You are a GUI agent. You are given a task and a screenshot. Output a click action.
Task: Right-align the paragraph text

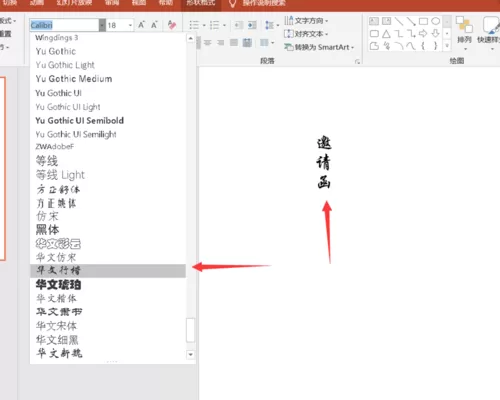(x=221, y=43)
